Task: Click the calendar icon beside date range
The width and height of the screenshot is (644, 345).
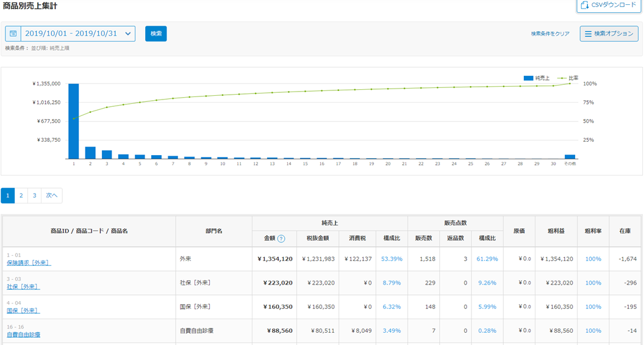Action: pyautogui.click(x=13, y=34)
